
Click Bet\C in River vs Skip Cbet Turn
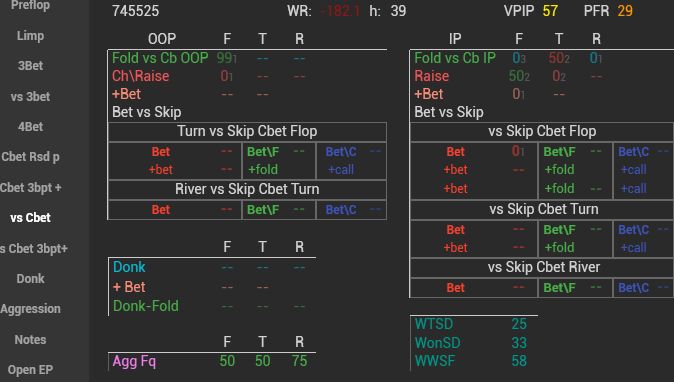click(341, 210)
